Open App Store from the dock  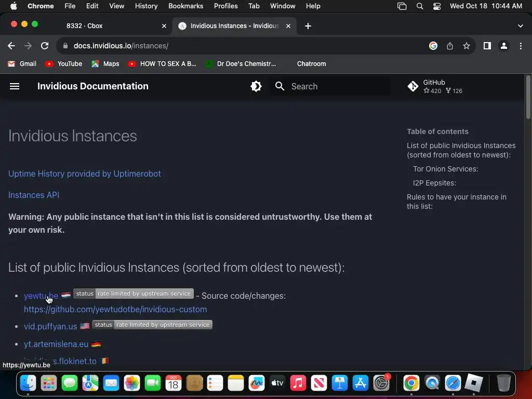[x=361, y=383]
